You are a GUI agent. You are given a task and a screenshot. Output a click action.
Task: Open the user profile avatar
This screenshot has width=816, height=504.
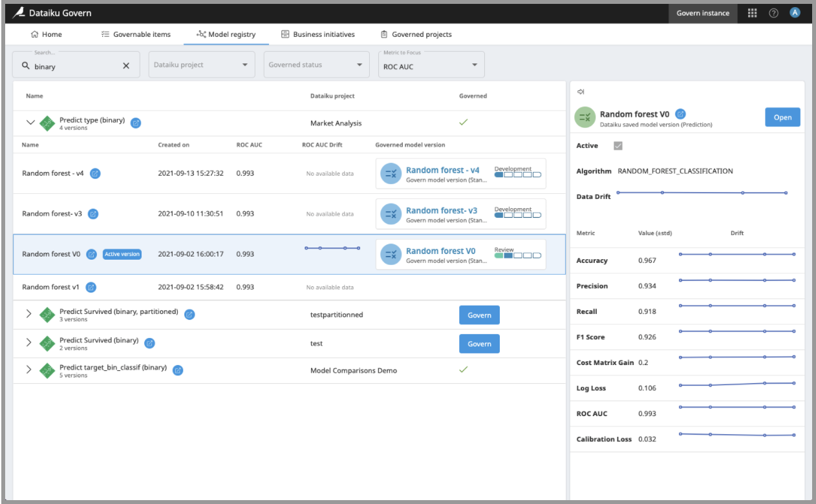(795, 13)
